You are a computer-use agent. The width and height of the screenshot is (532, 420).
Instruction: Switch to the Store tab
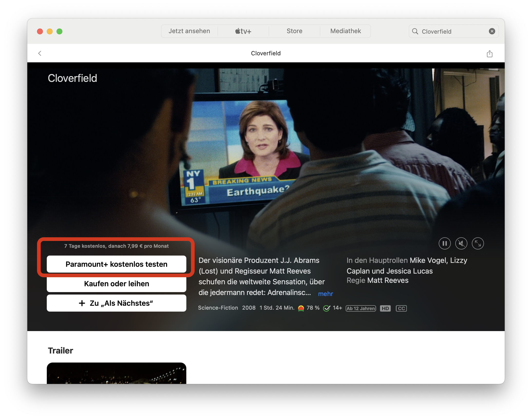[294, 31]
